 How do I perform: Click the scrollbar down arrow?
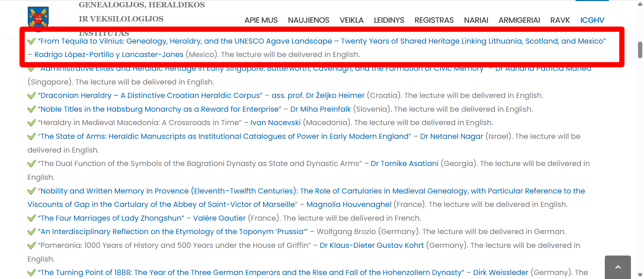(x=640, y=275)
